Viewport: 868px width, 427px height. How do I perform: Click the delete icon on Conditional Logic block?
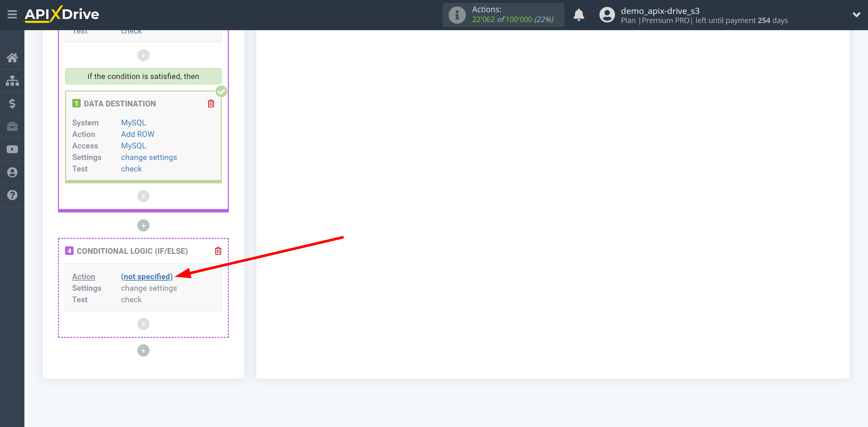218,251
